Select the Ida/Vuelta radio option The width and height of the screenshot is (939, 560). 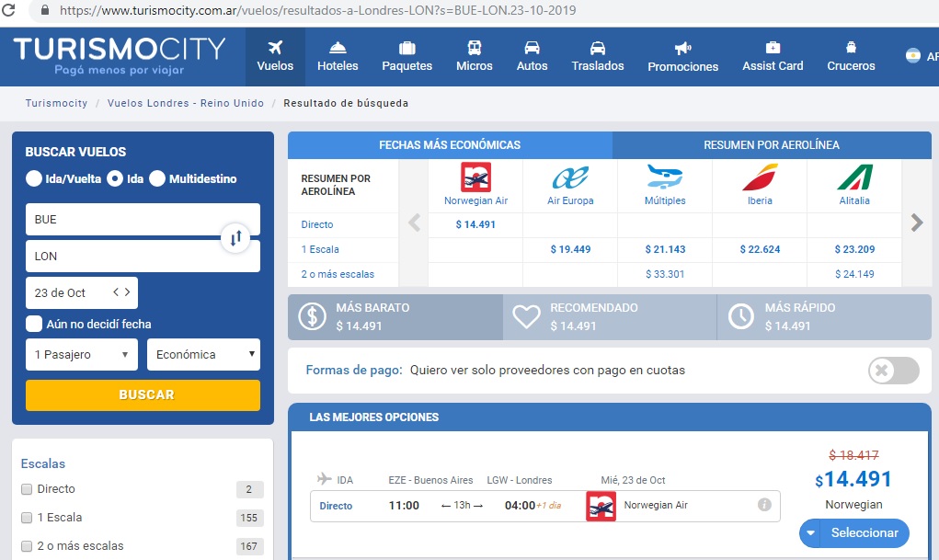click(34, 178)
